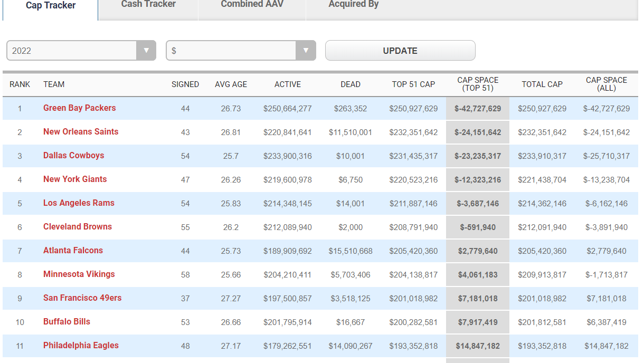Image resolution: width=644 pixels, height=363 pixels.
Task: Sort by the TOP 51 CAP header
Action: [x=413, y=84]
